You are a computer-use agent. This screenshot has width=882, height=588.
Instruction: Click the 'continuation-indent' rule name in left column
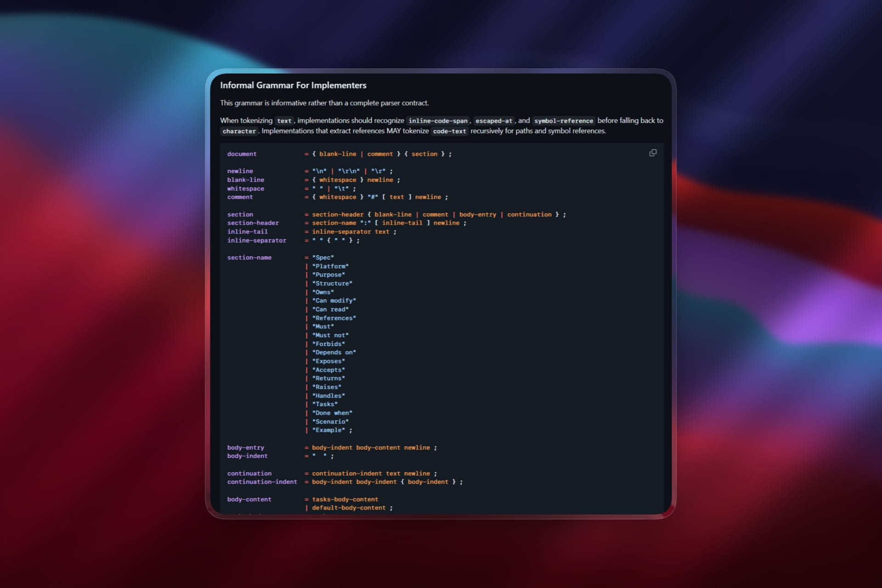pyautogui.click(x=262, y=482)
